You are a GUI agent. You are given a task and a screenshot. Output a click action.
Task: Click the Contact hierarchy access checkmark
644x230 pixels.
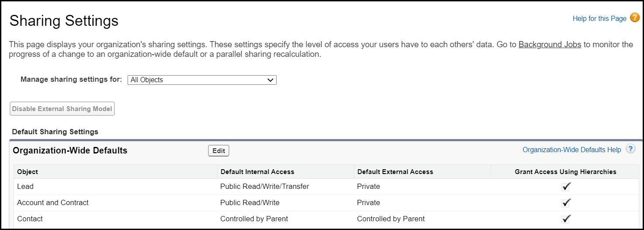[x=566, y=219]
